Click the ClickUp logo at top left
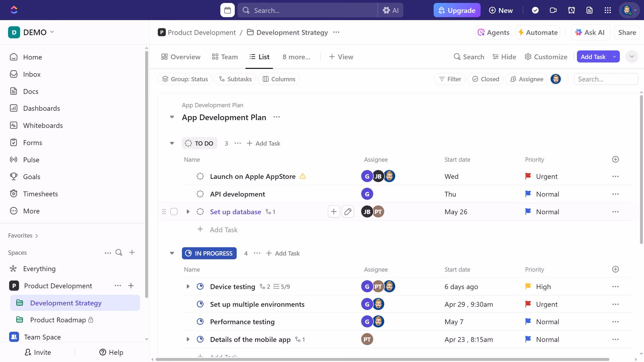Screen dimensions: 644x362 tap(14, 10)
